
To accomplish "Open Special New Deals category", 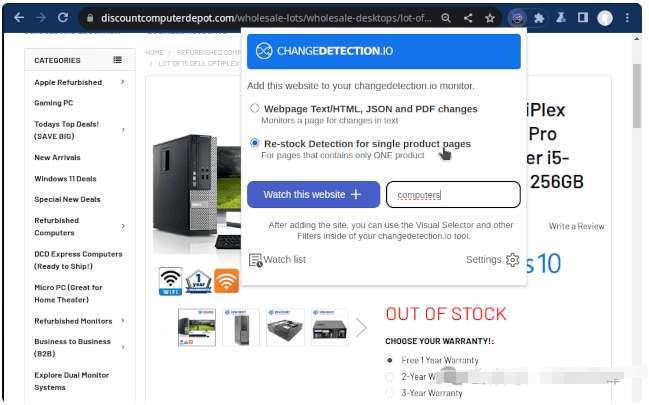I will [x=67, y=199].
